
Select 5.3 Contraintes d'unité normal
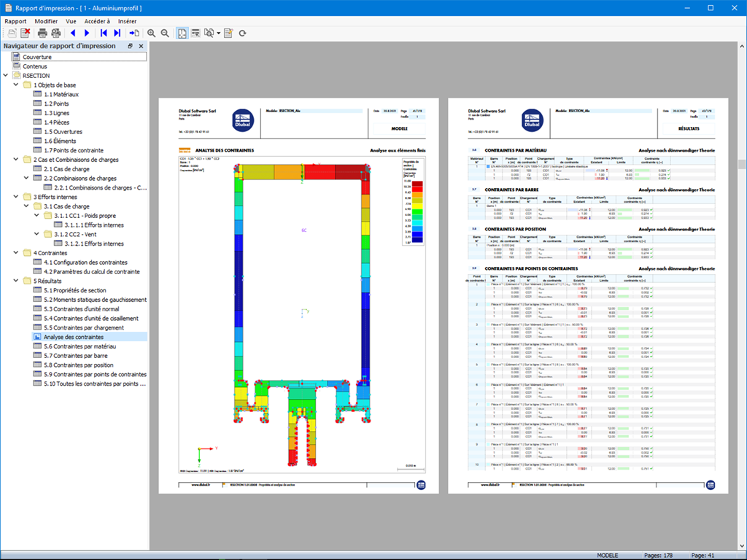click(82, 309)
